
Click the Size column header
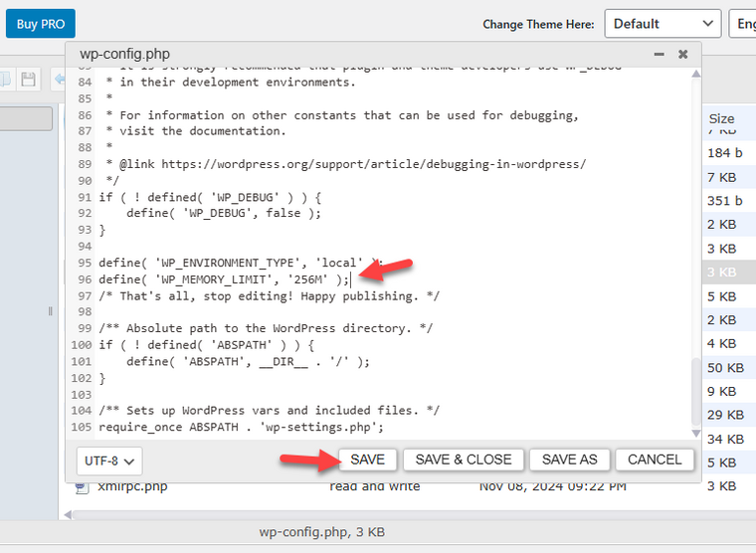[x=722, y=118]
